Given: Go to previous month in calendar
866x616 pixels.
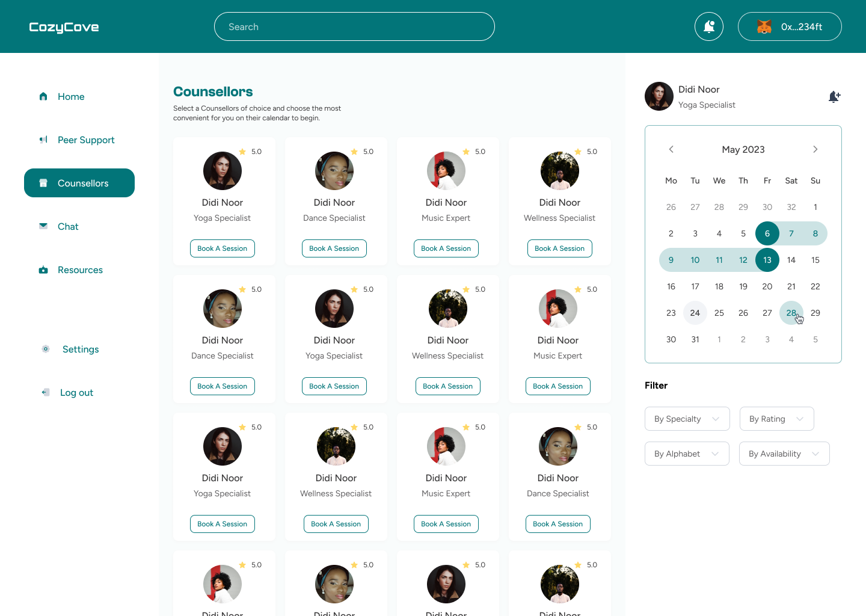Looking at the screenshot, I should coord(671,149).
